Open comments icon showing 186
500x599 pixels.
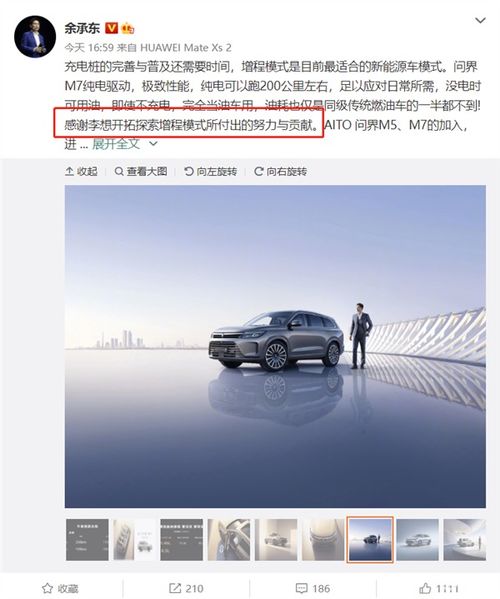(313, 588)
